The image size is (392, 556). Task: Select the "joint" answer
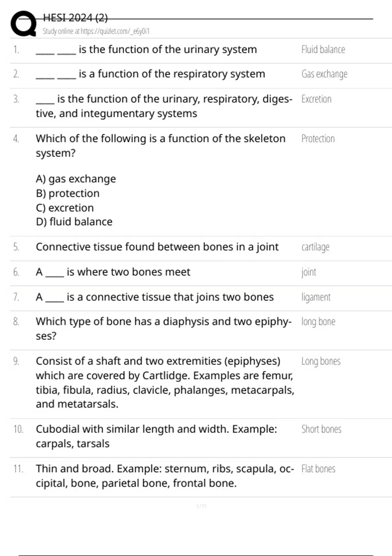click(x=309, y=272)
